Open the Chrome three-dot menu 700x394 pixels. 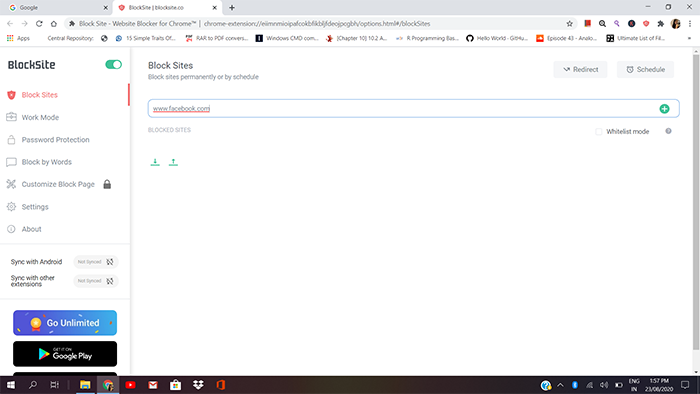(690, 24)
